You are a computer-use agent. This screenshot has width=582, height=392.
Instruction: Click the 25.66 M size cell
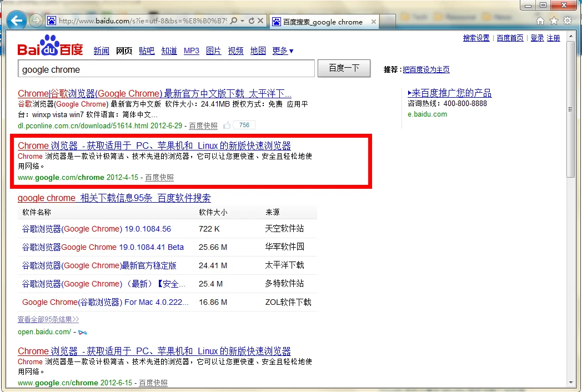coord(213,247)
